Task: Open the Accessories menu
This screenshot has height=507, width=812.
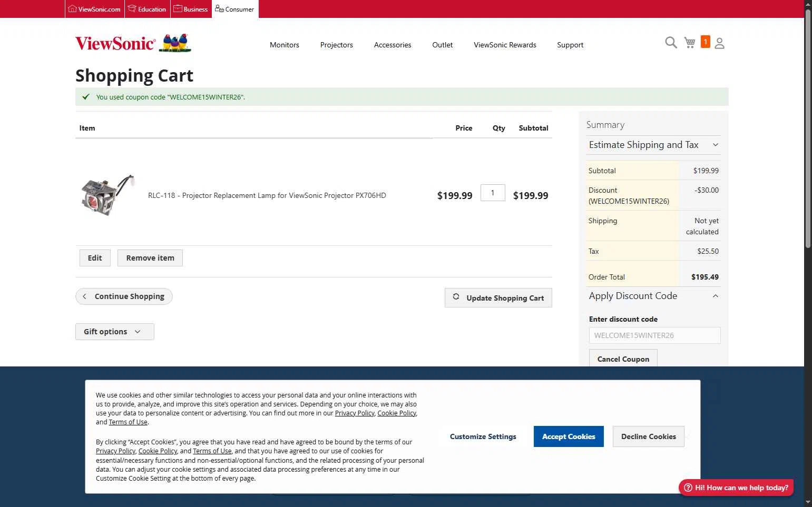Action: pyautogui.click(x=393, y=45)
